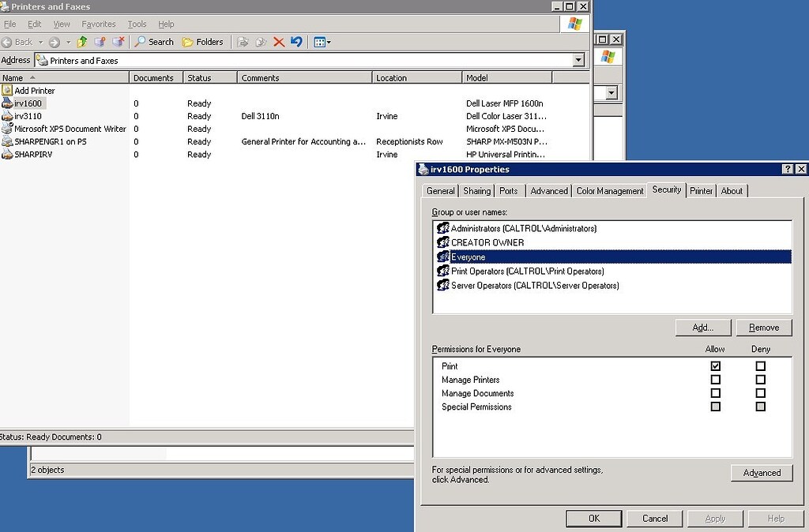Viewport: 809px width, 532px height.
Task: Switch to the Ports tab
Action: click(x=509, y=190)
